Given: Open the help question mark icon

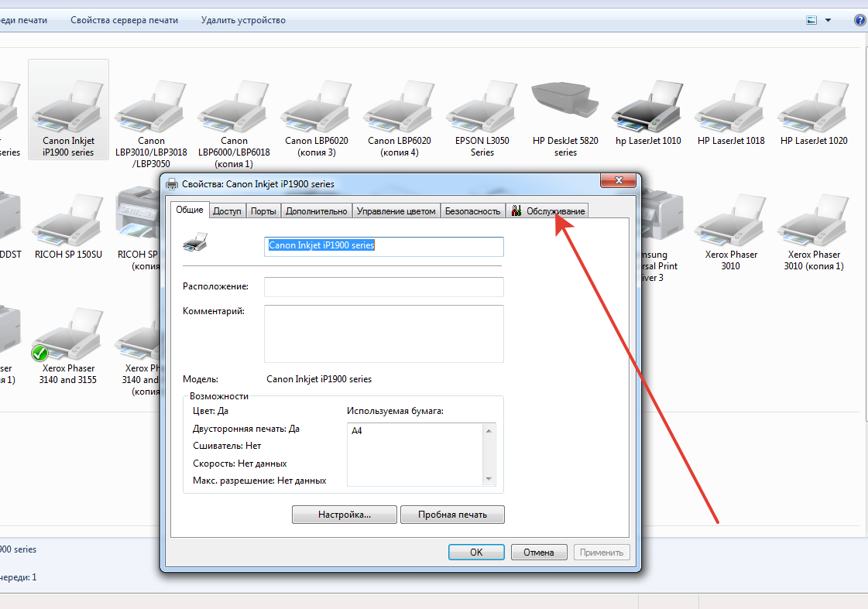Looking at the screenshot, I should click(x=860, y=20).
